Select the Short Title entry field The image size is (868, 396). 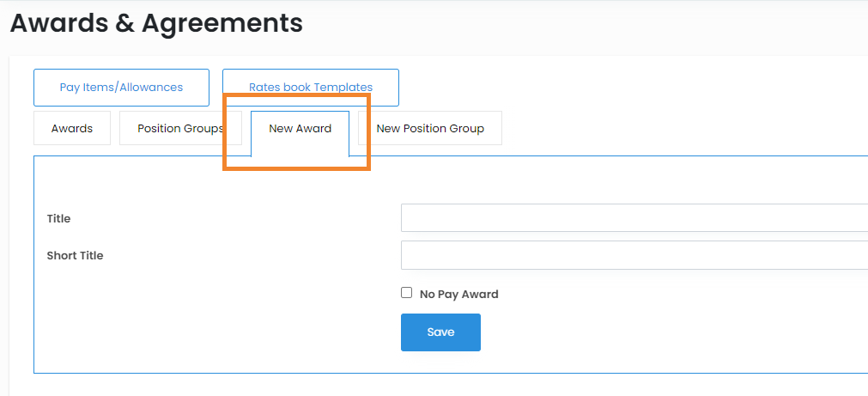point(634,255)
